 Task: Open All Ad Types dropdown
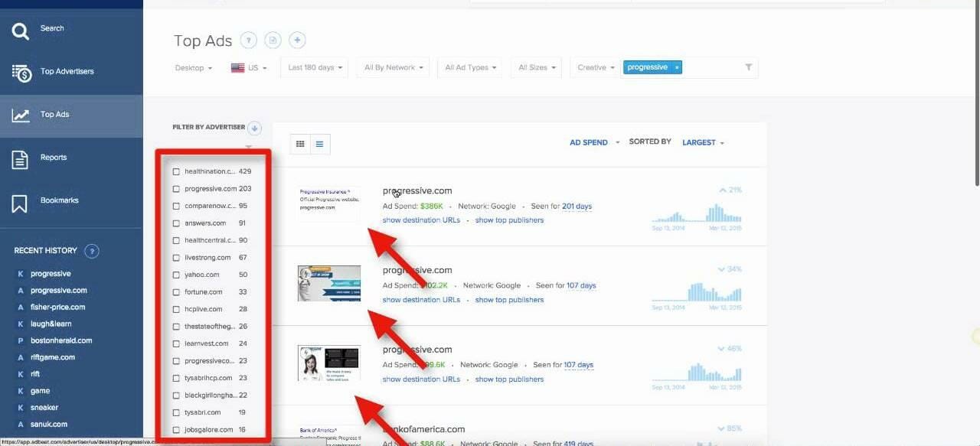click(x=470, y=67)
